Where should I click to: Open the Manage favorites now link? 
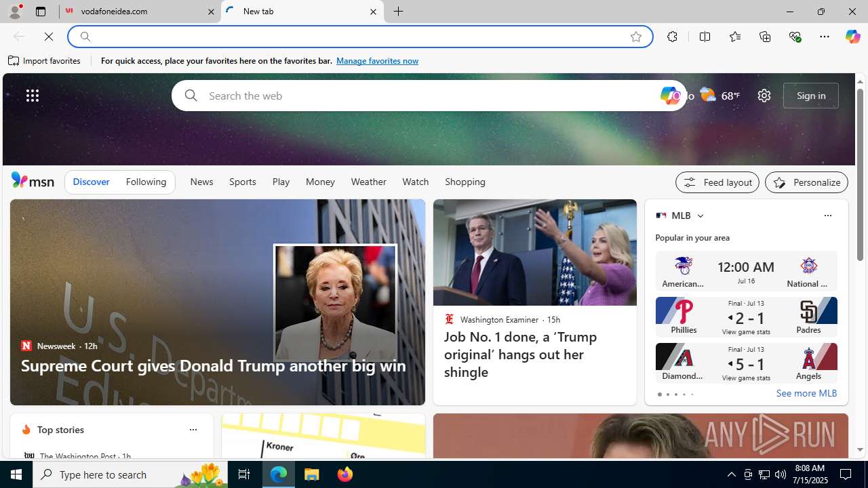click(377, 61)
